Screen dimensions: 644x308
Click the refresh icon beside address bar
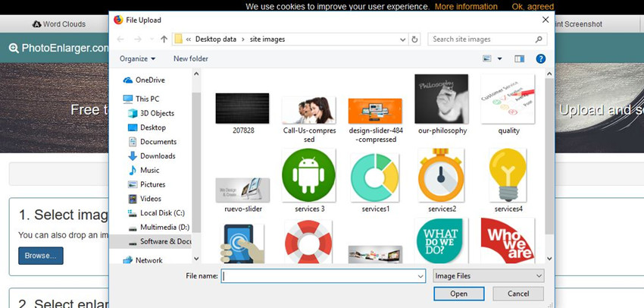414,39
